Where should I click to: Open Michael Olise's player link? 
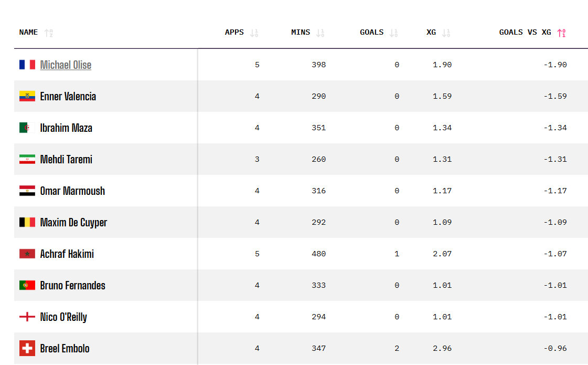[66, 65]
